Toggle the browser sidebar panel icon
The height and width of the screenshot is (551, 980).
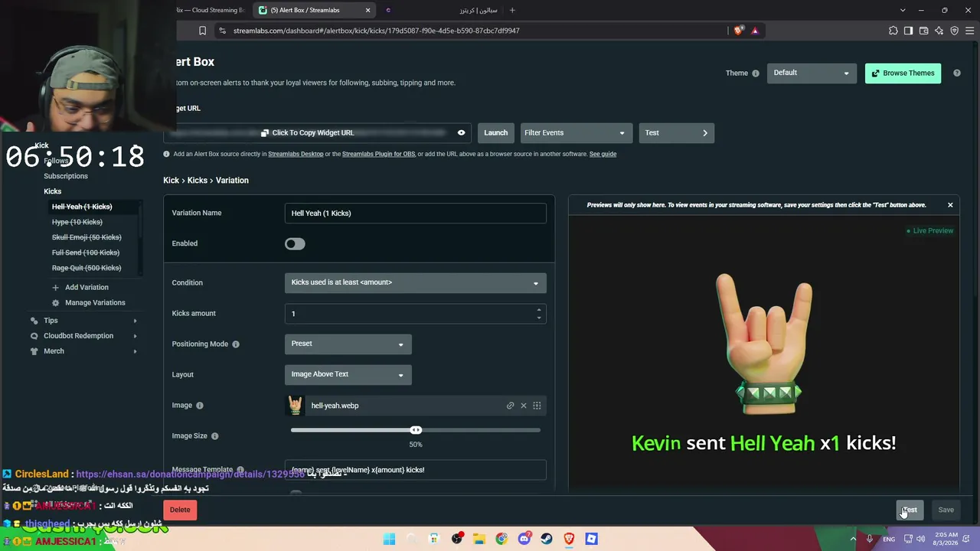[x=908, y=31]
